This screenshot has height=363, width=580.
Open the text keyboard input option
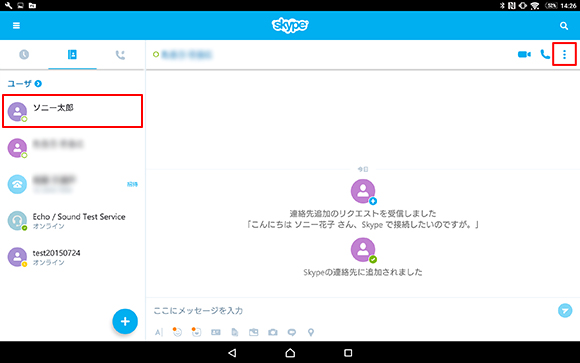pyautogui.click(x=159, y=332)
